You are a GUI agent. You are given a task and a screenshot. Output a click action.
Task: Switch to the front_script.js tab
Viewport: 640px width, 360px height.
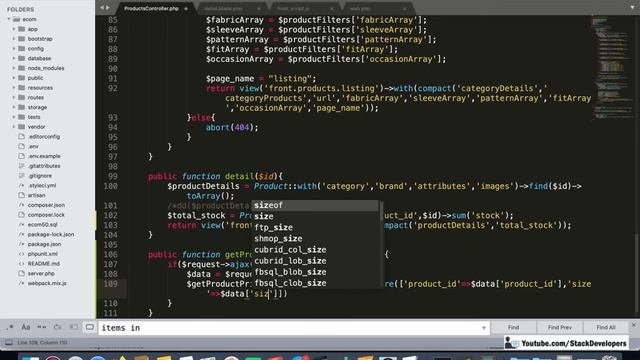click(x=293, y=9)
